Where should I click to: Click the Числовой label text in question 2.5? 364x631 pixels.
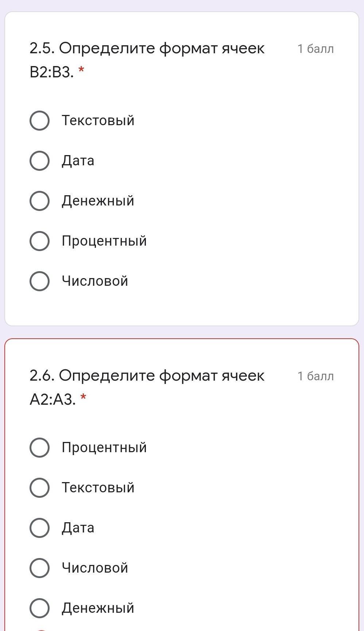click(95, 281)
